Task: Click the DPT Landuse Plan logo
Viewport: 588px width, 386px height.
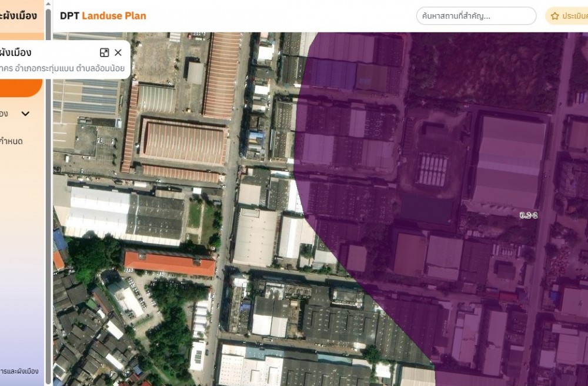Action: (x=103, y=16)
